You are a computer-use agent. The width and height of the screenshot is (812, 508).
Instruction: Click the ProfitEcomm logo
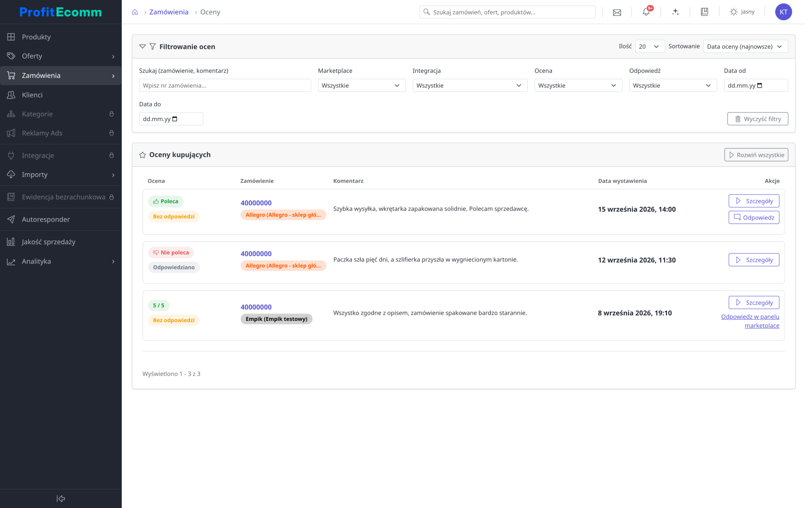pyautogui.click(x=61, y=12)
